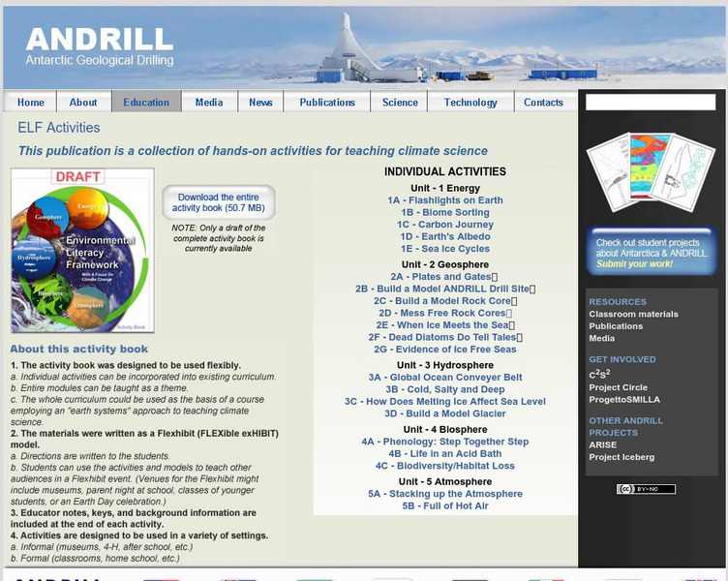Click the INDIVIDUAL ACTIVITIES heading

(445, 171)
